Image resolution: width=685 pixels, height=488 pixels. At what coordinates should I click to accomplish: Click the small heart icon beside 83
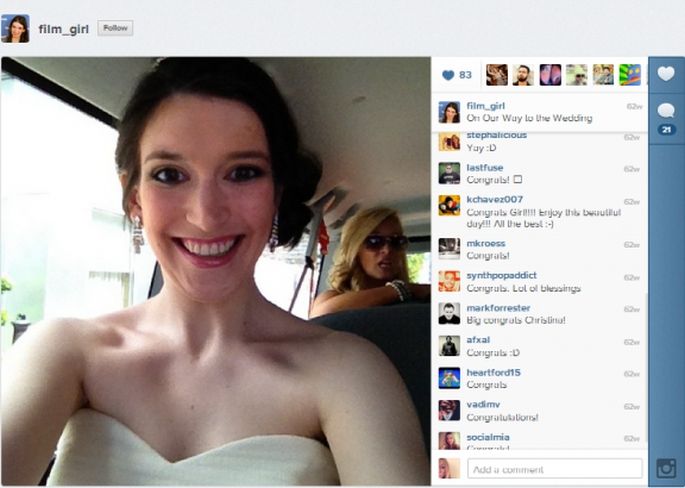click(x=447, y=75)
